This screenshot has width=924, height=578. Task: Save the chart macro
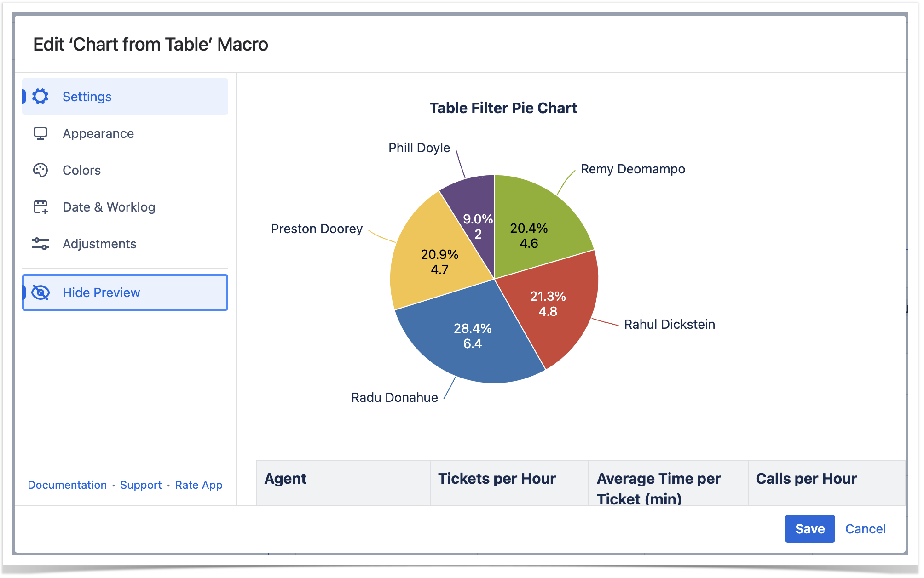coord(809,529)
